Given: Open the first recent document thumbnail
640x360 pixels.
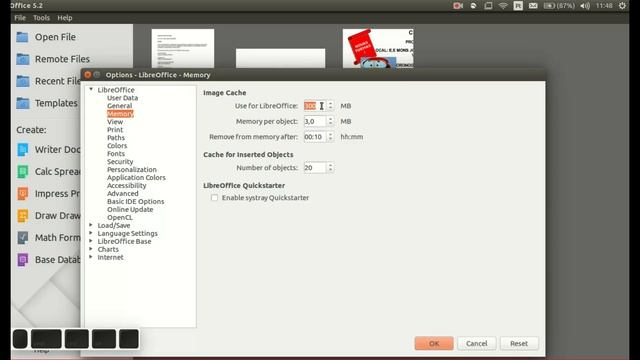Looking at the screenshot, I should click(183, 48).
